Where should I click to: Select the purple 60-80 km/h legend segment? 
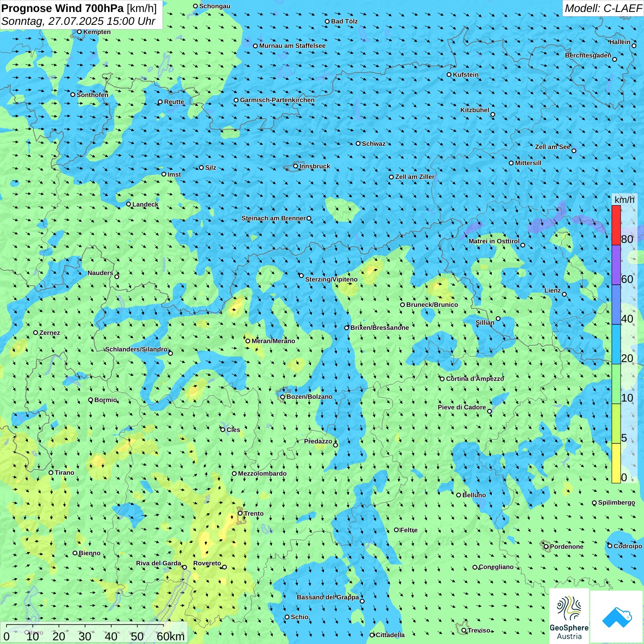[616, 265]
